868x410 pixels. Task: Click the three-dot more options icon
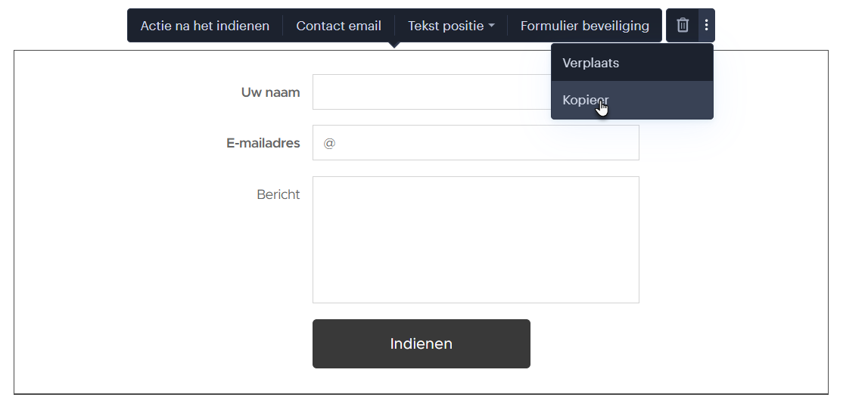pos(706,26)
